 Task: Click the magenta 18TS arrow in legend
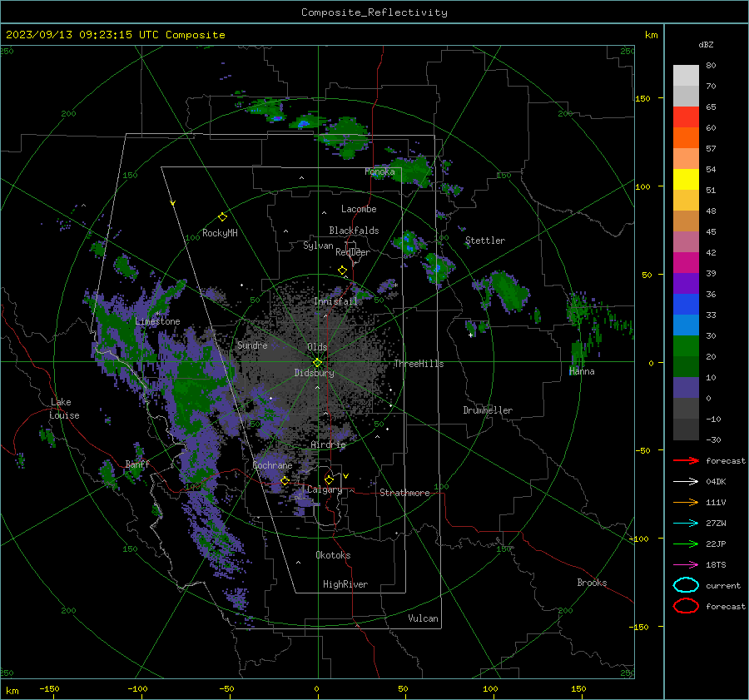(x=686, y=565)
